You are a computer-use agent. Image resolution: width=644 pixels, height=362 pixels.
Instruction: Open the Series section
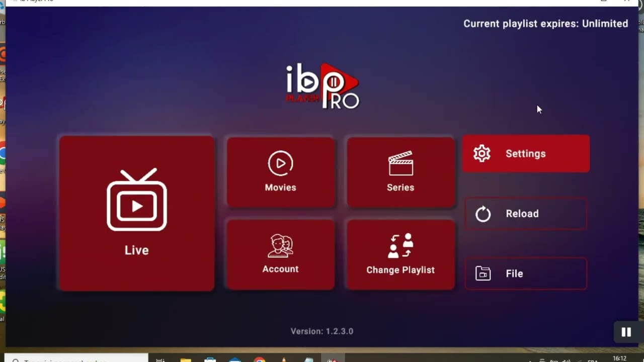coord(400,172)
